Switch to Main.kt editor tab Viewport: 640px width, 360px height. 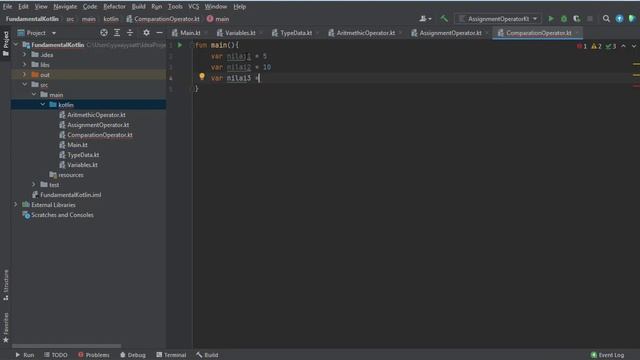click(x=189, y=33)
